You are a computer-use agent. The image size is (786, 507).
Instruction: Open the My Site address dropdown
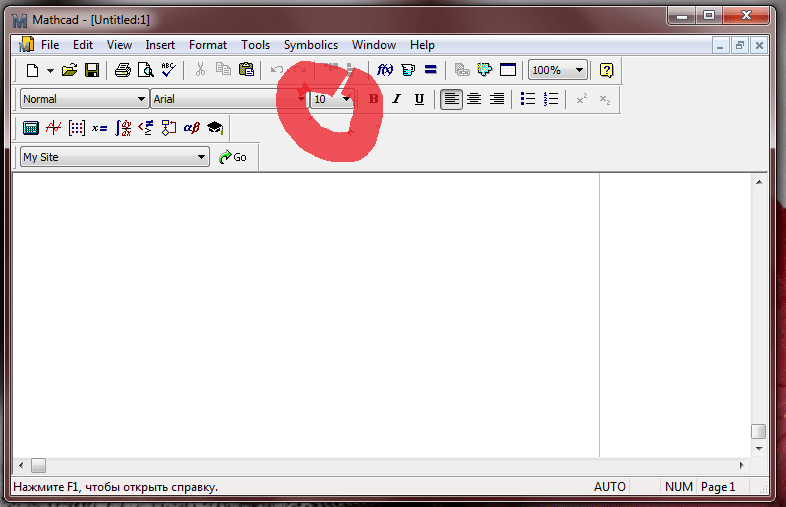[201, 157]
